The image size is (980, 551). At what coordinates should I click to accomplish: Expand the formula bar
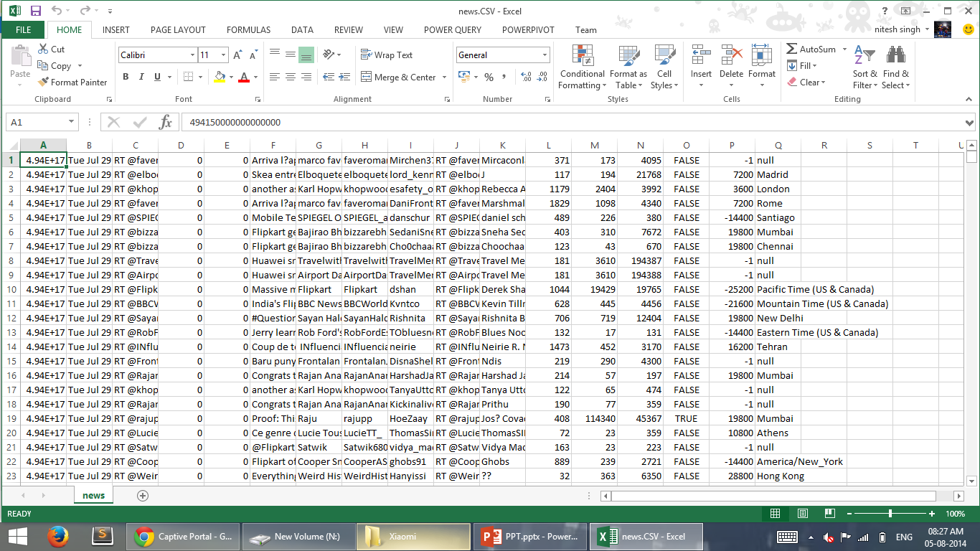click(970, 123)
